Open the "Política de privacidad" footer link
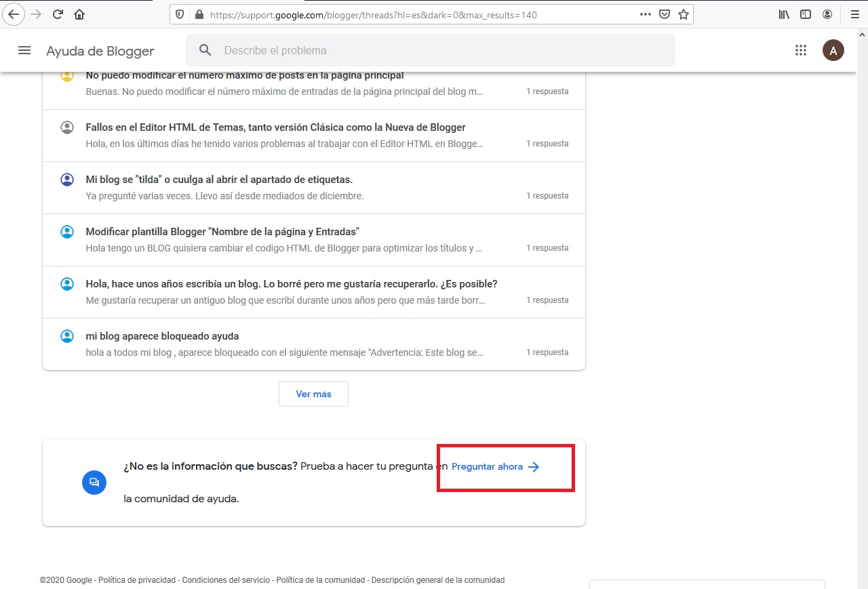The width and height of the screenshot is (868, 589). 136,580
